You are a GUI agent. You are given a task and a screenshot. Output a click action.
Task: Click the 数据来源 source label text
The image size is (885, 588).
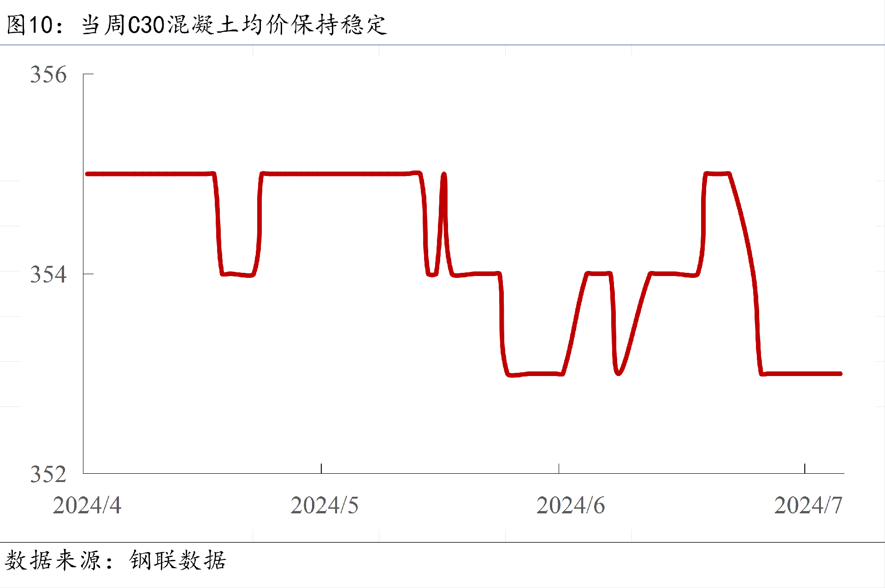coord(53,560)
